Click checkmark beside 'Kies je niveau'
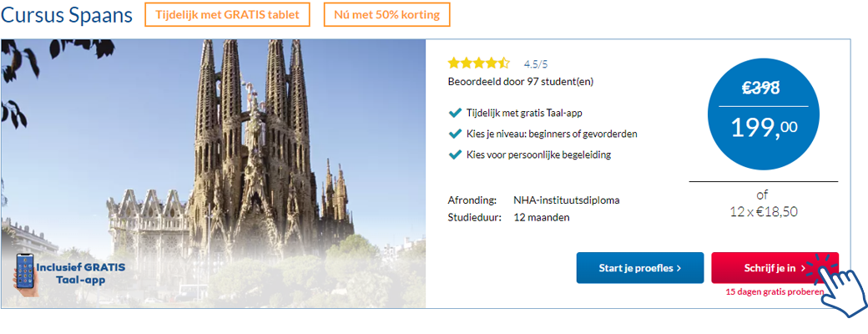 [x=455, y=133]
